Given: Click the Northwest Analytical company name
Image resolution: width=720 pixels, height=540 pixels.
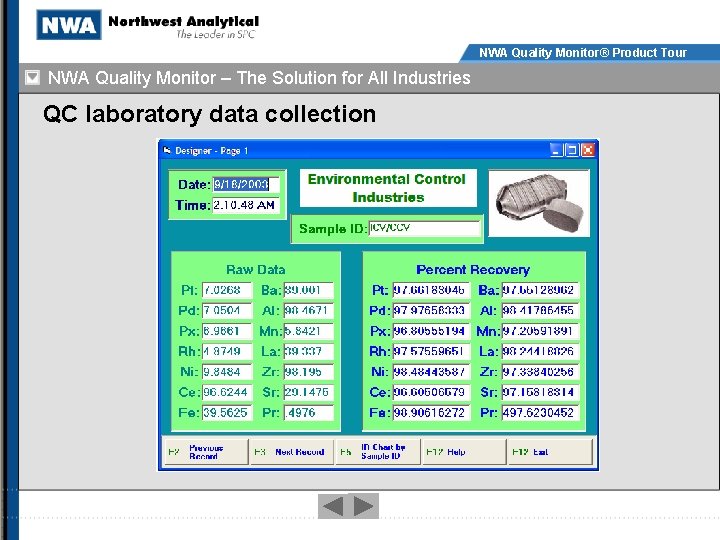Looking at the screenshot, I should pos(184,21).
